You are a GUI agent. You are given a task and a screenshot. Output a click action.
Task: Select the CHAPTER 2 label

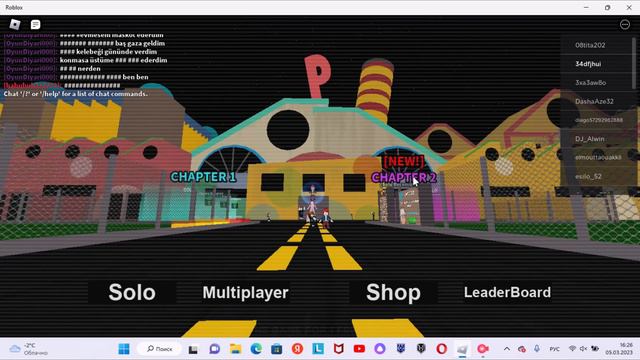(x=404, y=178)
